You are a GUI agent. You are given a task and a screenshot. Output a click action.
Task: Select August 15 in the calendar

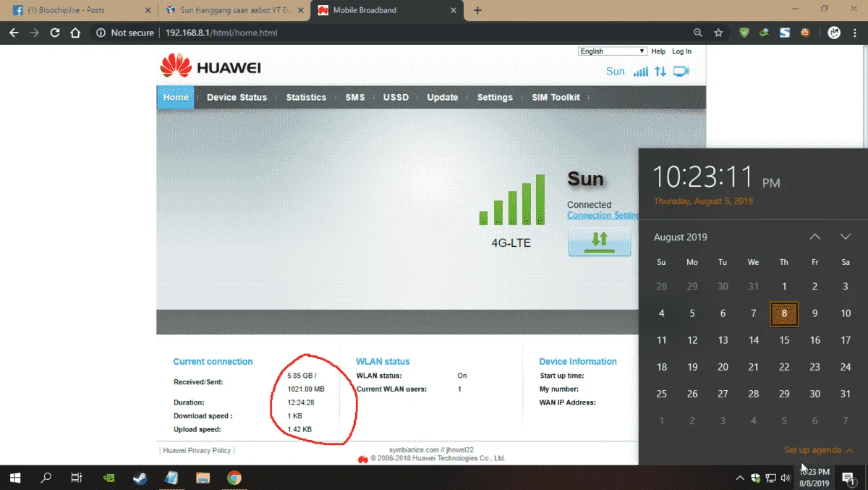784,340
